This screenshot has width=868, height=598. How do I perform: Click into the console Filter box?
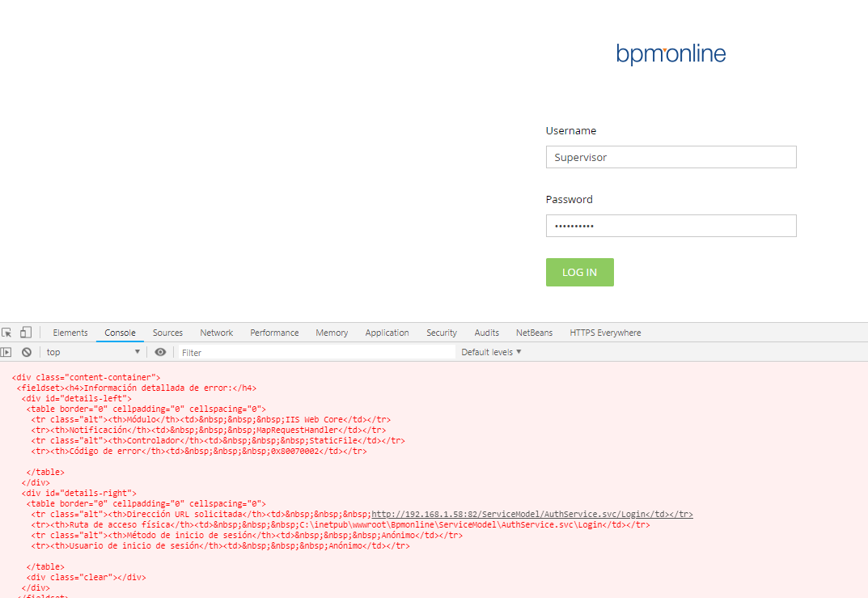[x=316, y=352]
